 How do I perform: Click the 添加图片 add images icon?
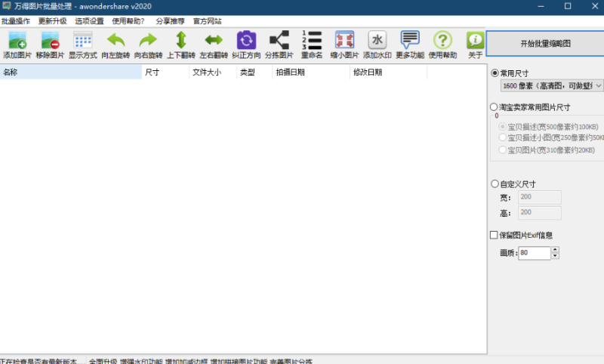pyautogui.click(x=17, y=45)
